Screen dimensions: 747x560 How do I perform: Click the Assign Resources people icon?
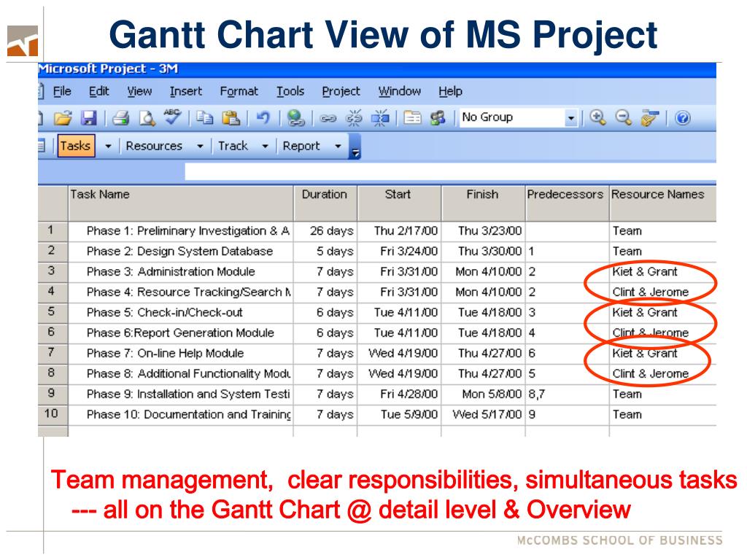point(438,117)
